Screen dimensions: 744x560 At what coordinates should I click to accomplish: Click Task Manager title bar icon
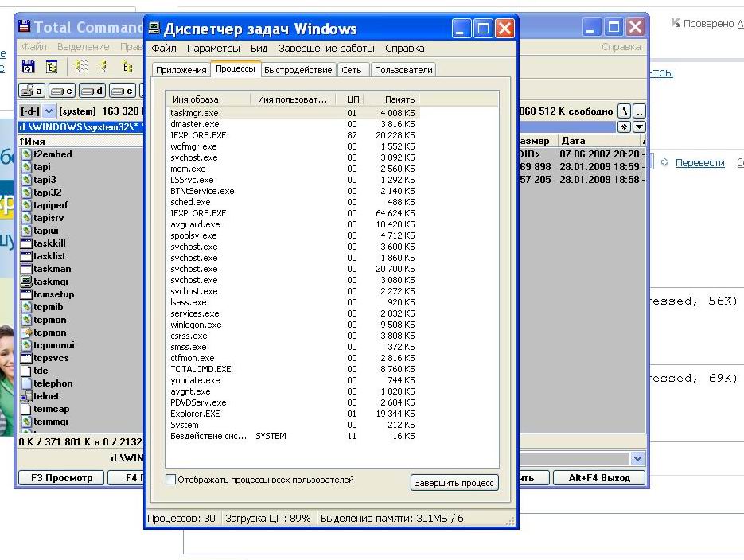point(154,29)
